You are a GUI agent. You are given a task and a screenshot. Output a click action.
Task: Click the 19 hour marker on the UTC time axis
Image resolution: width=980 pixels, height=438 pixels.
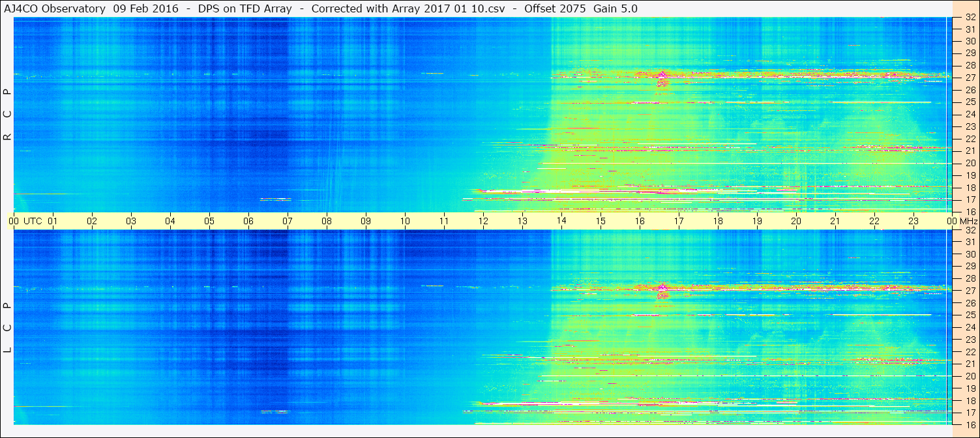[757, 221]
